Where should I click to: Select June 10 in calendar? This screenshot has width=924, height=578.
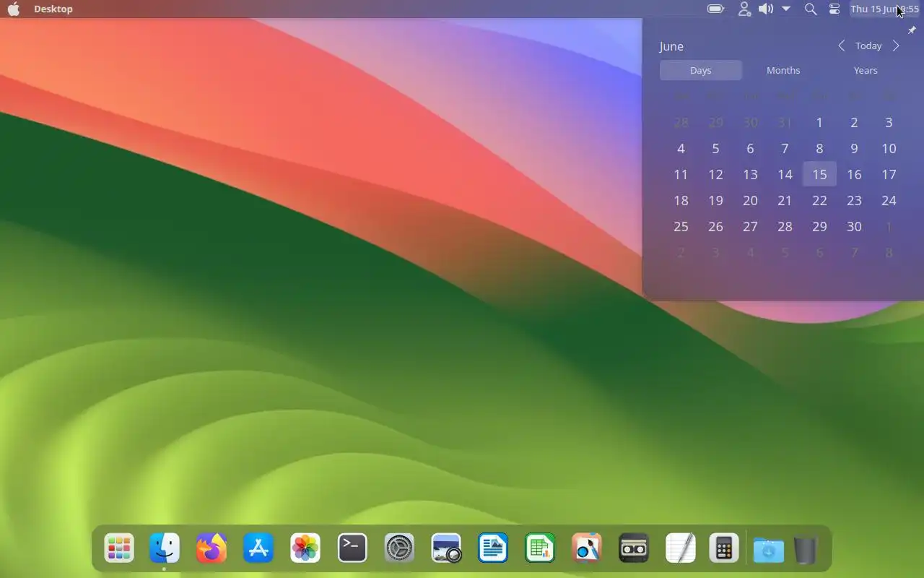tap(889, 148)
